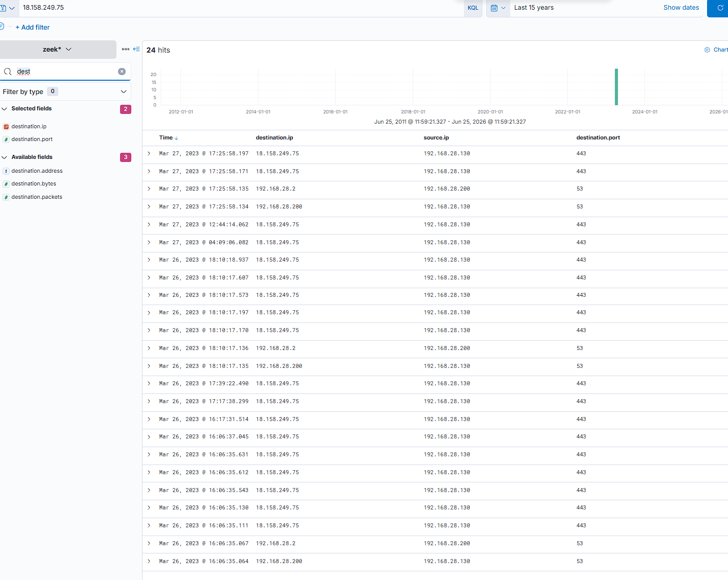The image size is (728, 580).
Task: Click Show dates link
Action: point(681,8)
